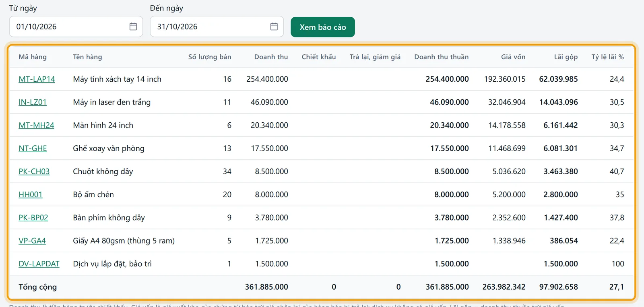Click the Doanh thu thuần column header
The width and height of the screenshot is (644, 307).
tap(442, 57)
